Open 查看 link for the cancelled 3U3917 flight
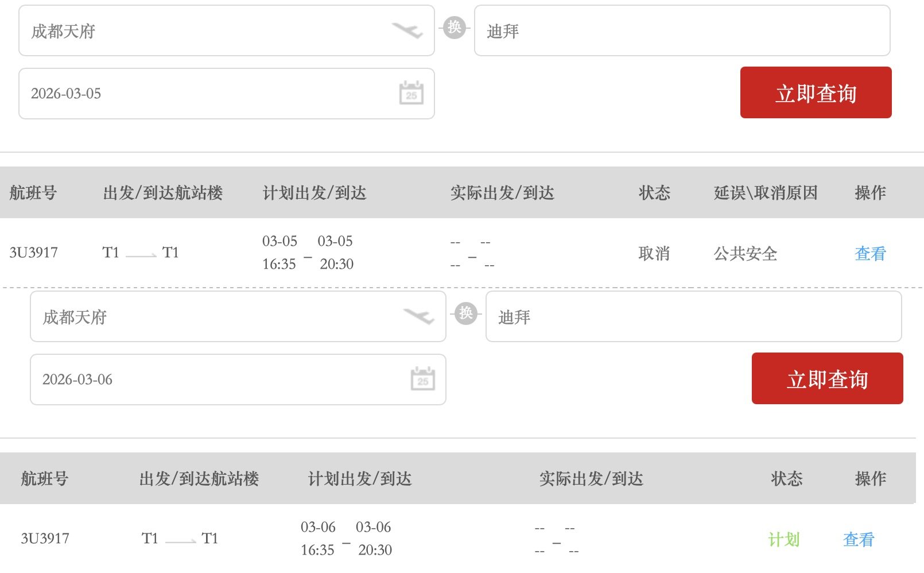Image resolution: width=924 pixels, height=573 pixels. (870, 253)
